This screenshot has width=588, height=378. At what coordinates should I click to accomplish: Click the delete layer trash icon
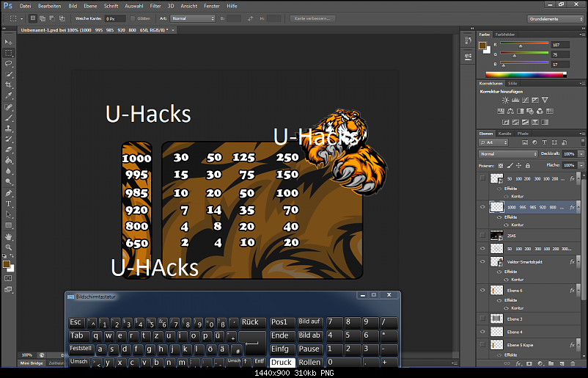tap(573, 363)
